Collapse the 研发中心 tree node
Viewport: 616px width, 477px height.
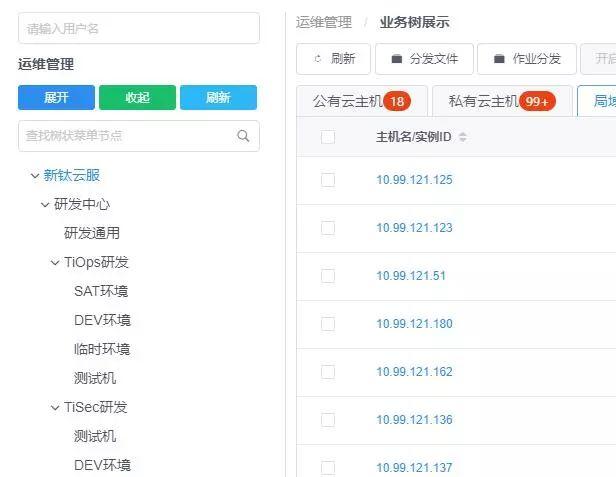pyautogui.click(x=45, y=205)
